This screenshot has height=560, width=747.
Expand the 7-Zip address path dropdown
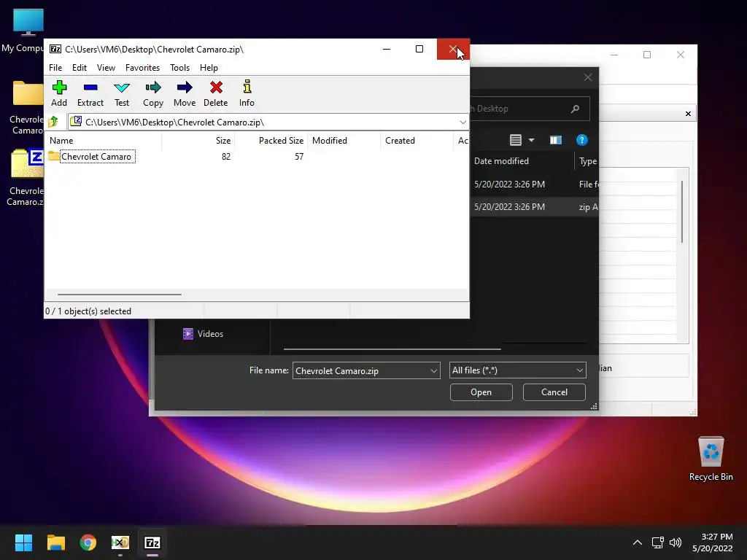[462, 122]
